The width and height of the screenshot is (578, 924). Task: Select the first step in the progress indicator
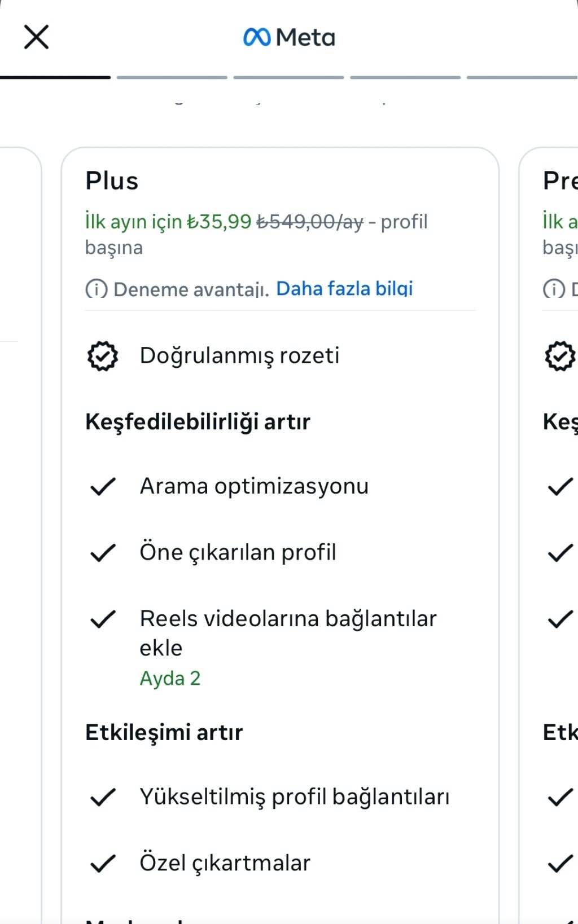(54, 77)
